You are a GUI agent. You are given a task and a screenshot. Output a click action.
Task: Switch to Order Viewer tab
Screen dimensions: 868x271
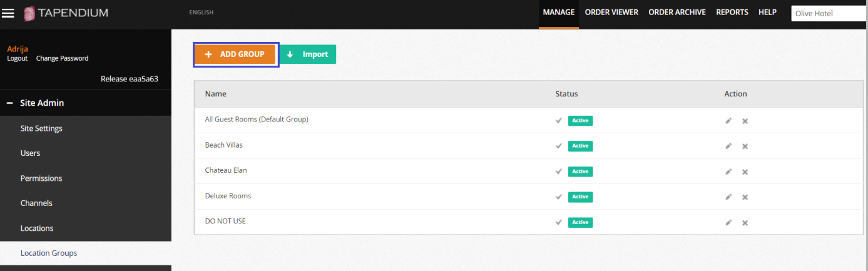611,13
